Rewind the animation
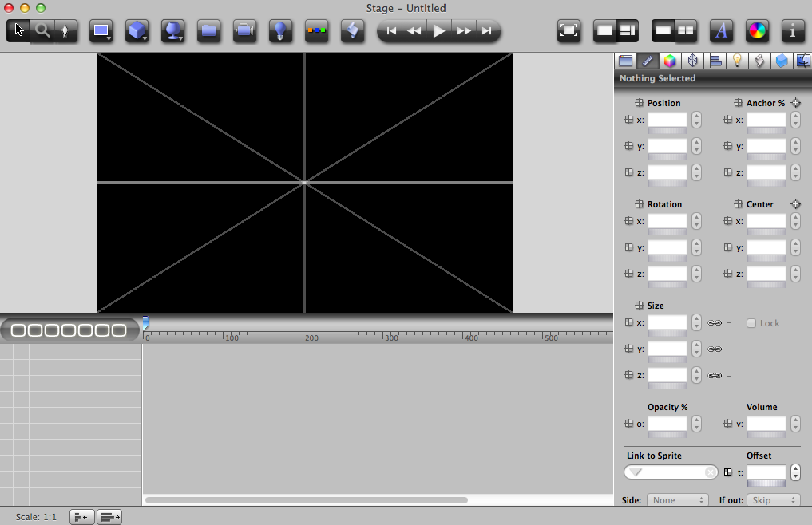The height and width of the screenshot is (525, 812). [414, 31]
